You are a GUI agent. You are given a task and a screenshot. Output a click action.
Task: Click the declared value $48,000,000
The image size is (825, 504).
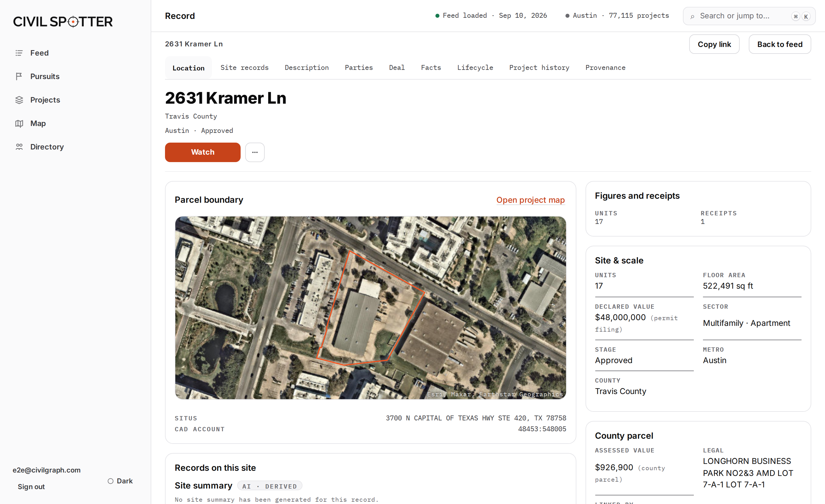pos(620,317)
